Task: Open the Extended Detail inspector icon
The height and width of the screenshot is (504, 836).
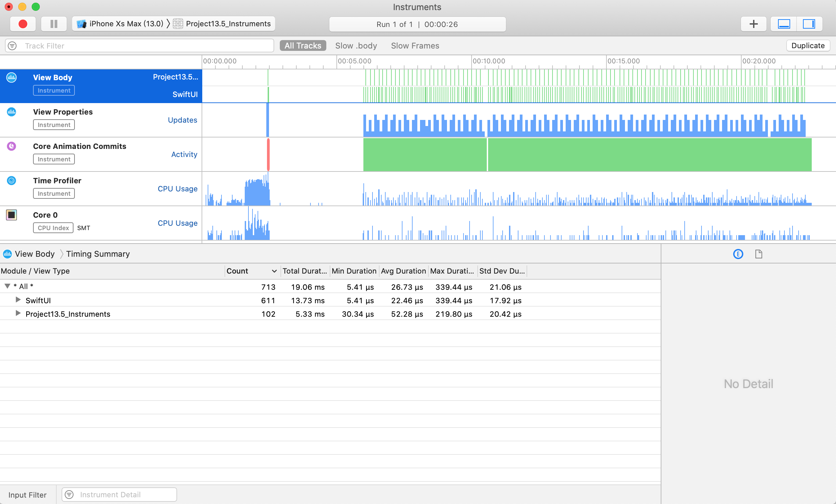Action: 738,254
